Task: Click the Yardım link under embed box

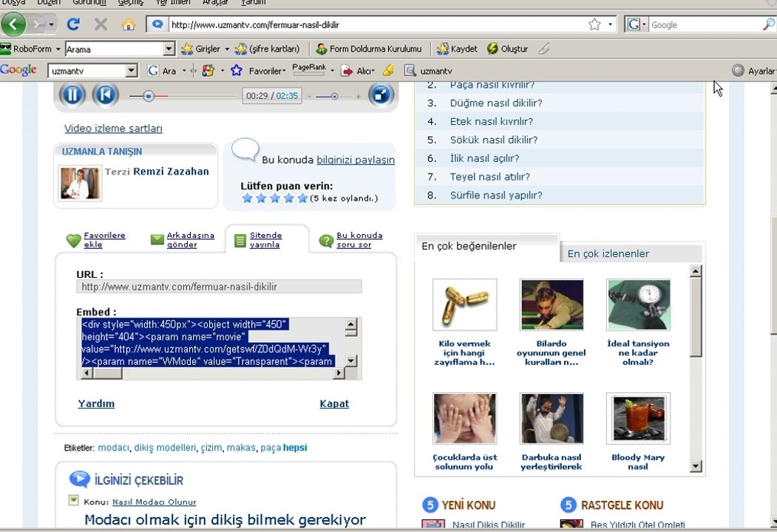Action: [96, 403]
